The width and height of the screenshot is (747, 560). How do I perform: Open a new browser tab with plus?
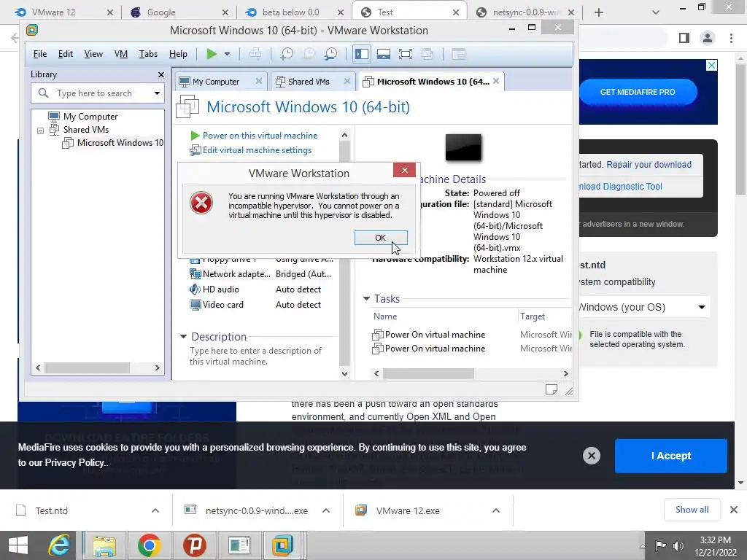click(x=599, y=12)
